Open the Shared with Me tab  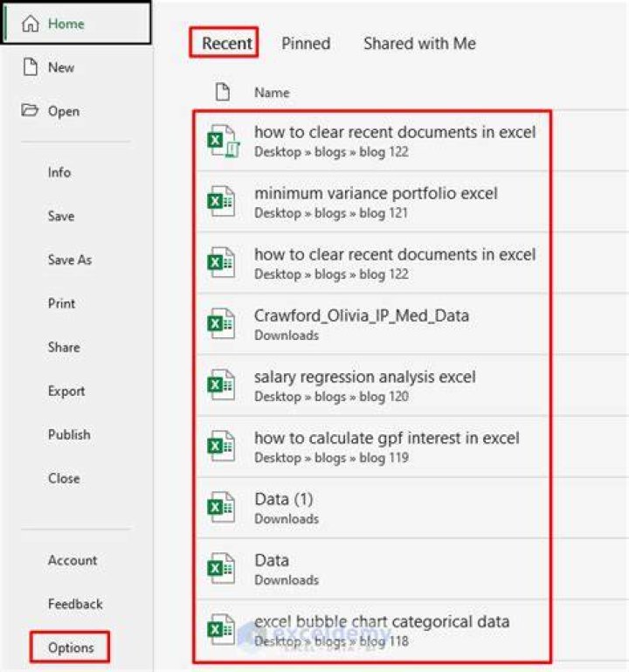coord(419,44)
